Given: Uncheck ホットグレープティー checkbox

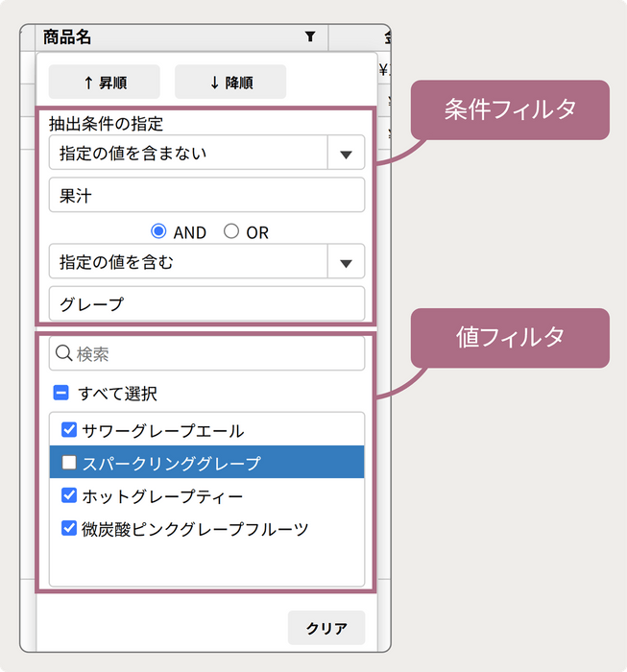Looking at the screenshot, I should coord(69,495).
